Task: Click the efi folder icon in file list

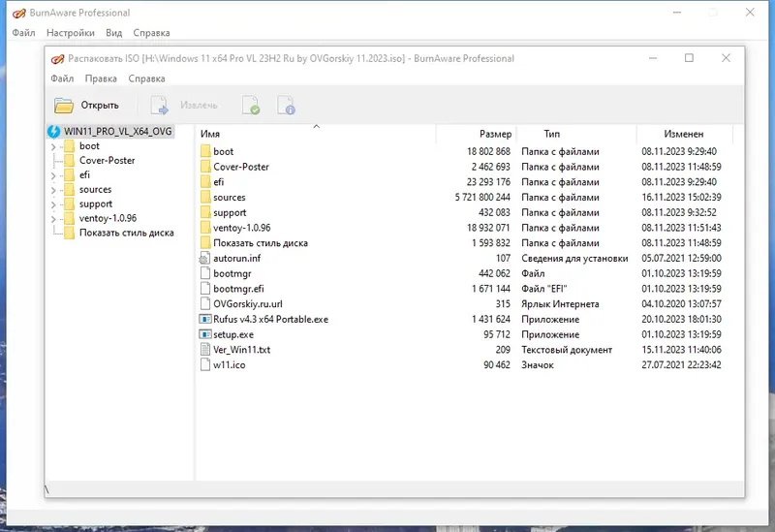Action: pyautogui.click(x=205, y=182)
